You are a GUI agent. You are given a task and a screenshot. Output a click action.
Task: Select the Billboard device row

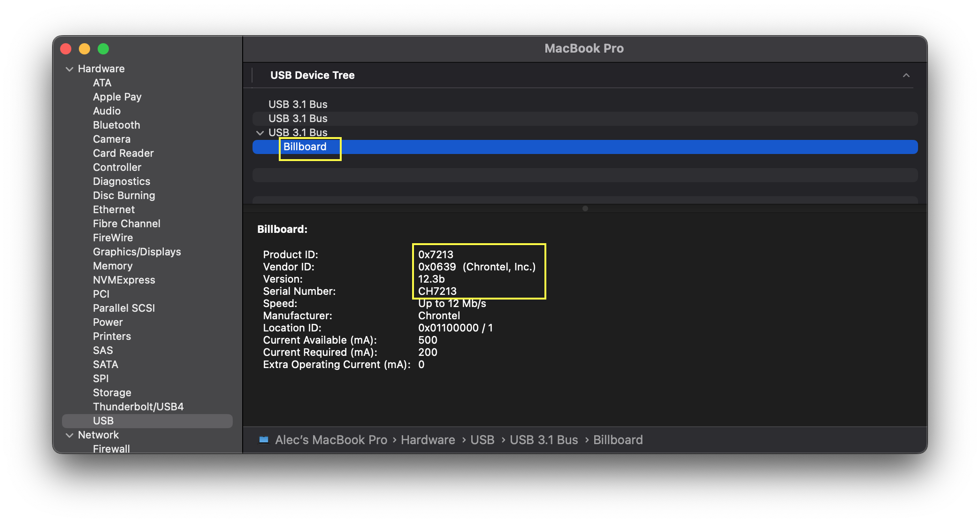[x=585, y=147]
